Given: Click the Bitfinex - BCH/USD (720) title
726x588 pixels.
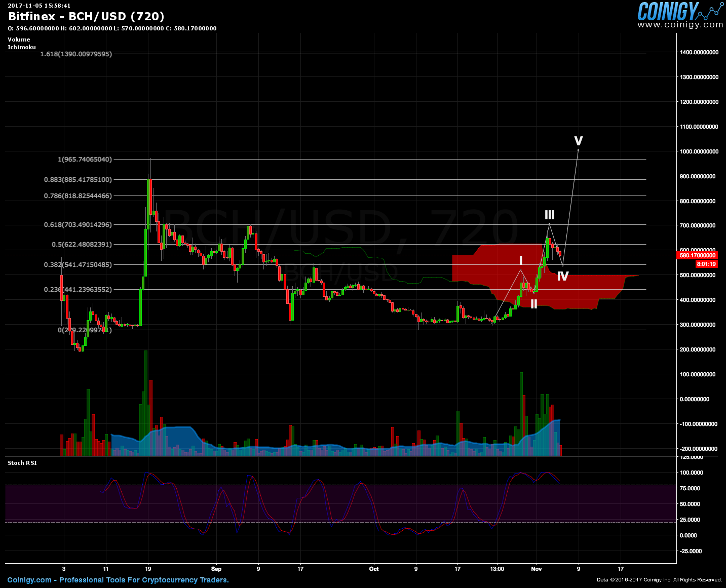Looking at the screenshot, I should pos(86,17).
